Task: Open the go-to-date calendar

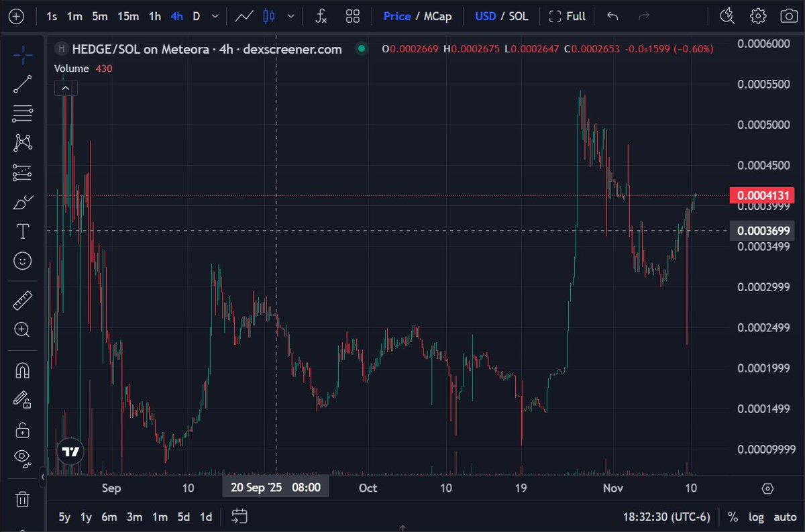Action: click(x=239, y=517)
